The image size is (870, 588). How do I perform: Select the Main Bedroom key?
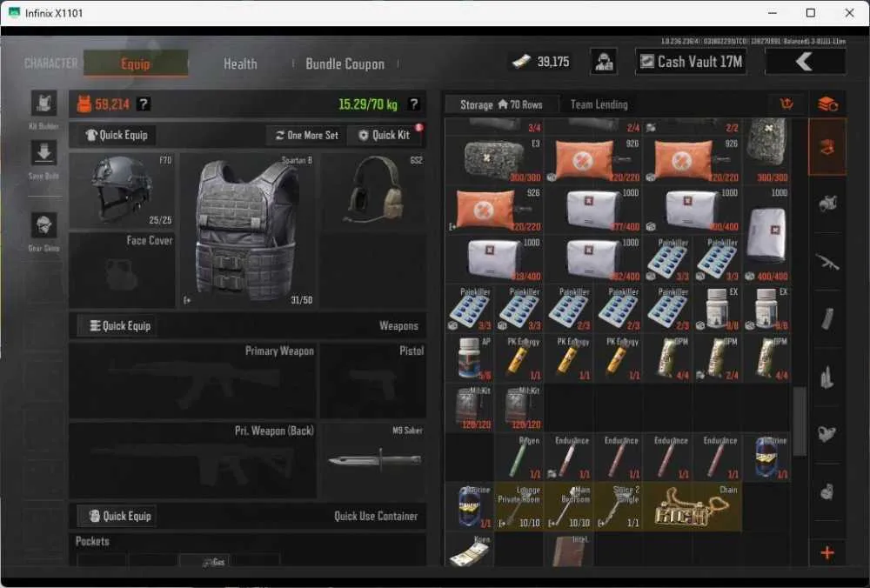coord(569,506)
